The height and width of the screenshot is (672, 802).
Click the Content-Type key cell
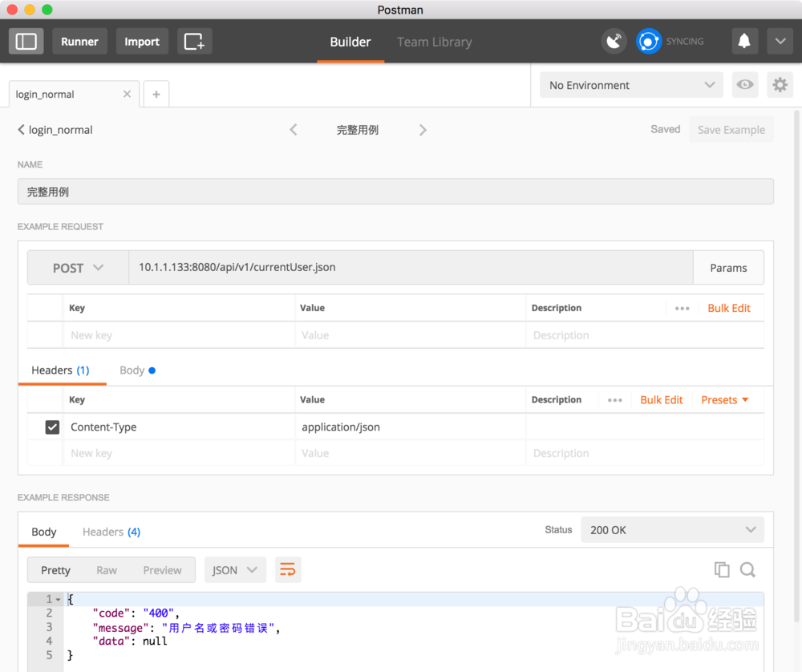tap(179, 427)
